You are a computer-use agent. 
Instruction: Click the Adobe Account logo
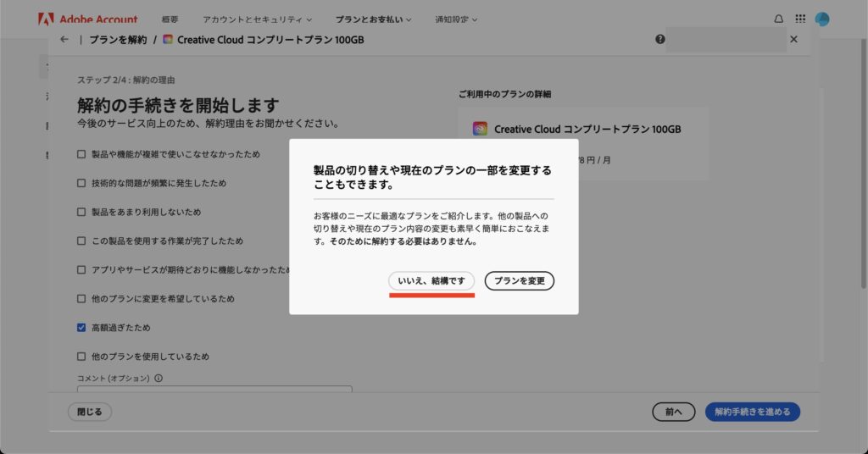[x=88, y=19]
